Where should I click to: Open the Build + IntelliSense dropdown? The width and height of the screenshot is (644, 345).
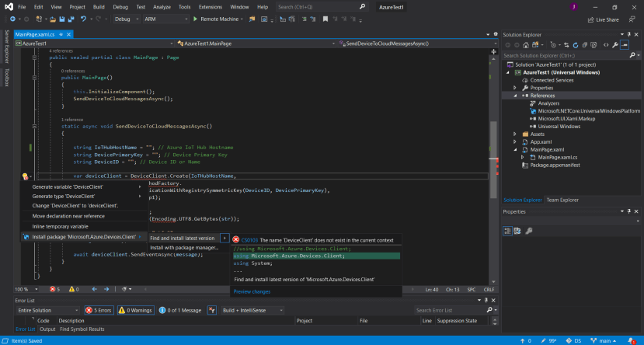pos(252,310)
